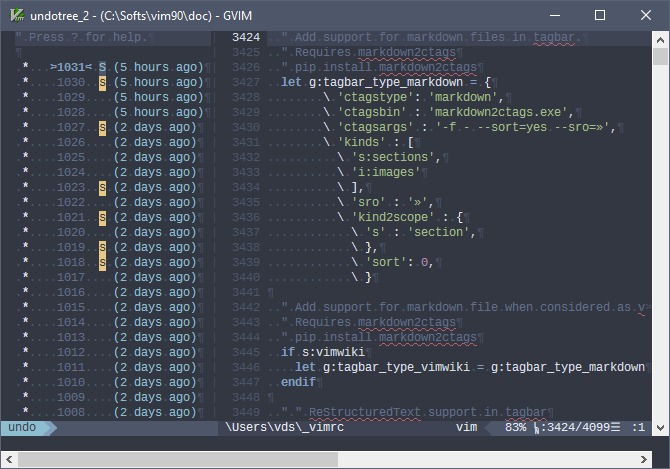
Task: Click 'let g:tagbar_type_markdown' line
Action: [x=386, y=82]
